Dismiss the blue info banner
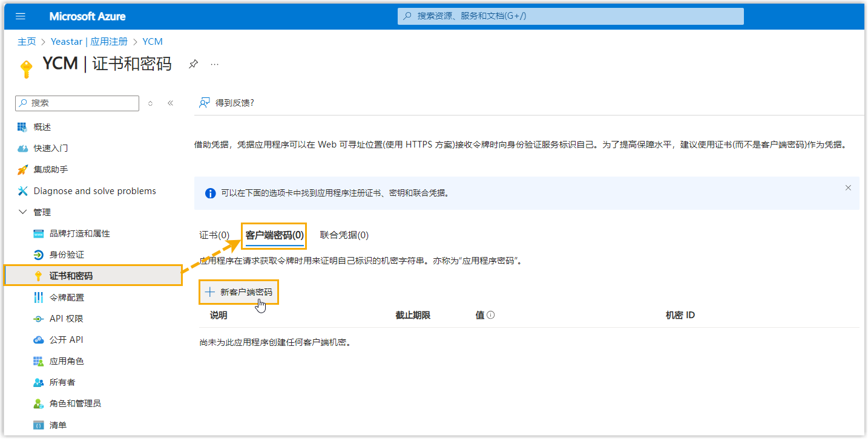The height and width of the screenshot is (439, 868). click(x=848, y=188)
